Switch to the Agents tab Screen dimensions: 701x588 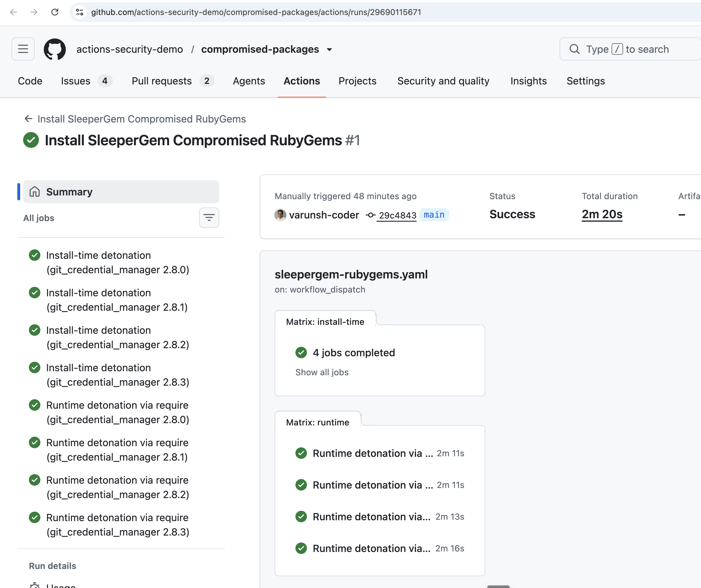pyautogui.click(x=249, y=81)
